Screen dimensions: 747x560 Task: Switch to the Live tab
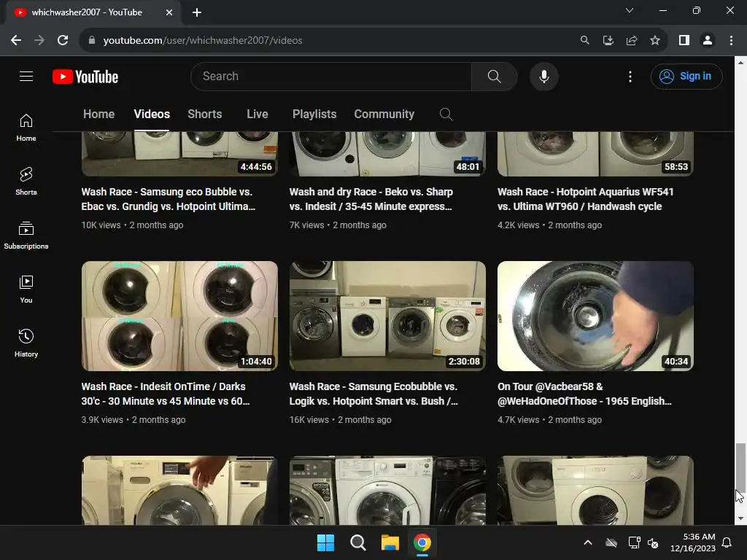pyautogui.click(x=258, y=114)
